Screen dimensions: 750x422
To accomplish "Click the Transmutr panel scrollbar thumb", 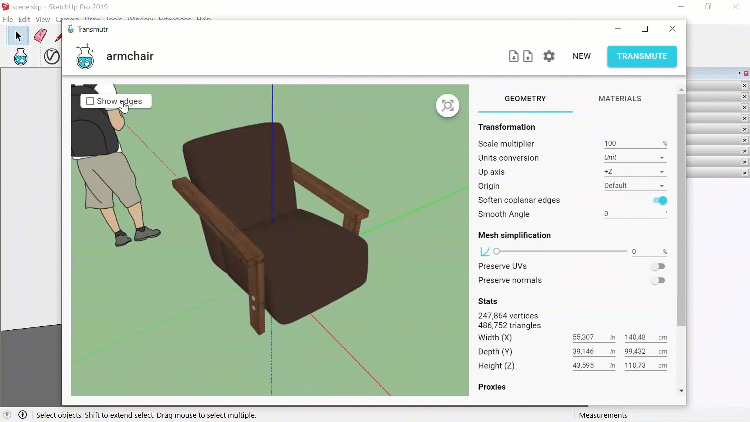I will point(681,211).
